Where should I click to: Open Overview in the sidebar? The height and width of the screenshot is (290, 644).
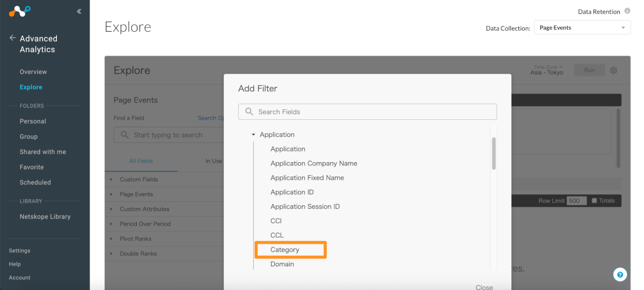(33, 72)
